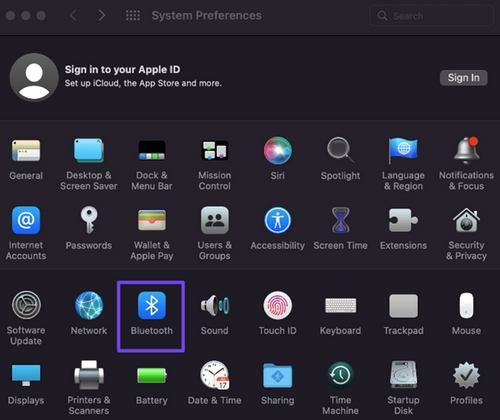Viewport: 500px width, 420px height.
Task: Open the Sound settings icon
Action: (215, 305)
